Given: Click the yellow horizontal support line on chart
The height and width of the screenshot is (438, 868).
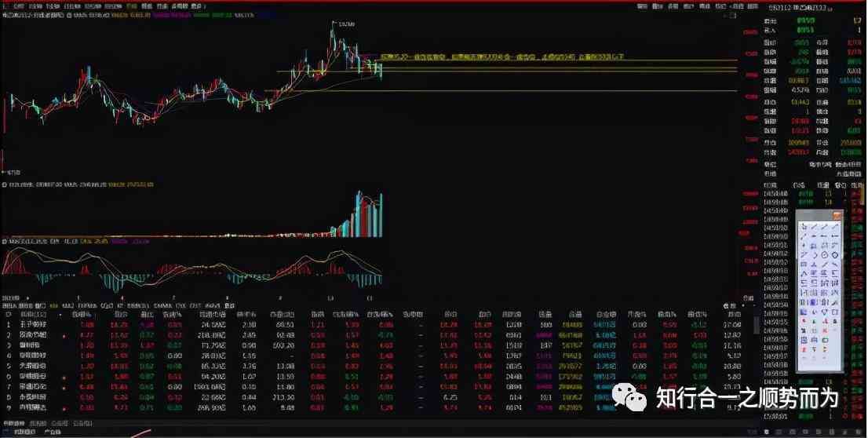Looking at the screenshot, I should 471,91.
